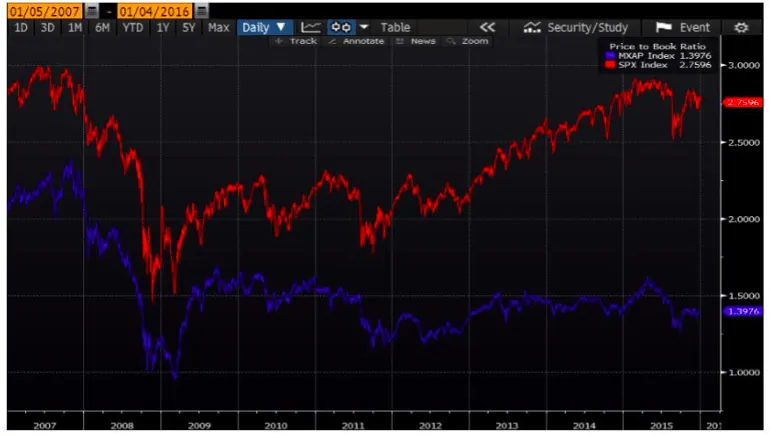Click the 2009 year label
770x435 pixels.
199,426
